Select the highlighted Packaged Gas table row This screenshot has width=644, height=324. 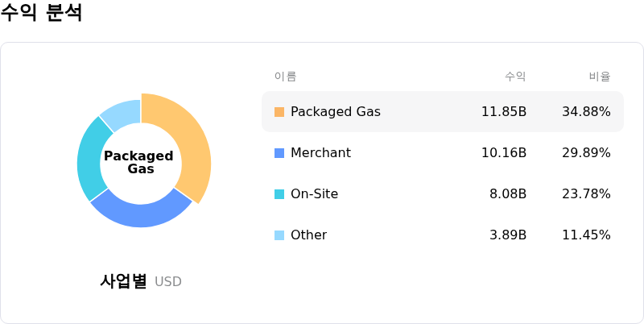click(442, 112)
